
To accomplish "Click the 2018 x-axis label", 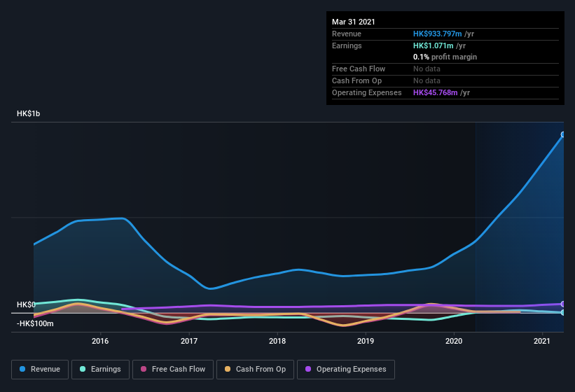I will pyautogui.click(x=277, y=341).
